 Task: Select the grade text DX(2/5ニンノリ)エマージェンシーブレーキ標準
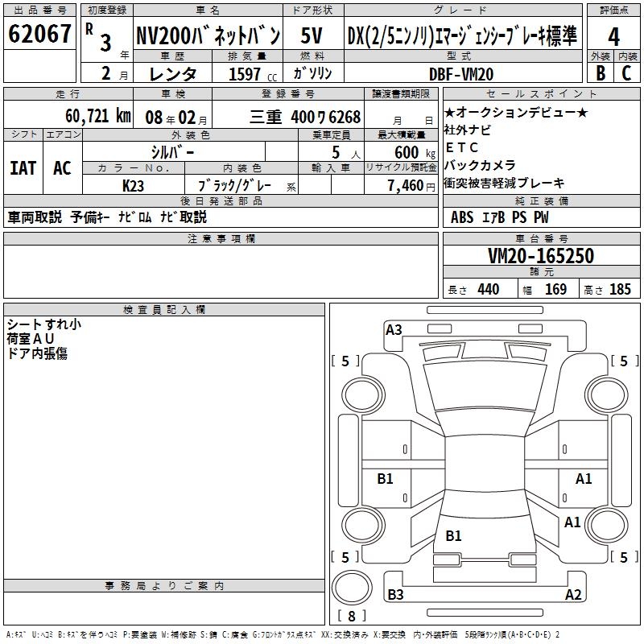[x=462, y=35]
